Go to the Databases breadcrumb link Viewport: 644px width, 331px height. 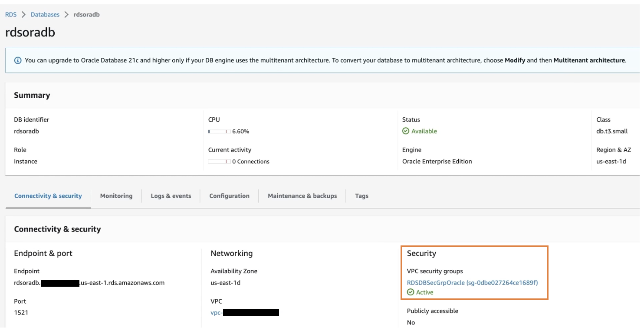45,15
